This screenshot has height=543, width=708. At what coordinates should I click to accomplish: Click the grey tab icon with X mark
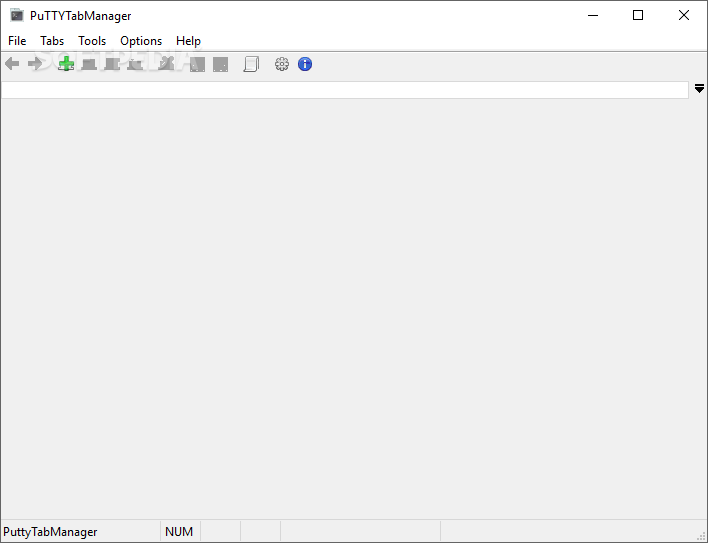click(166, 64)
